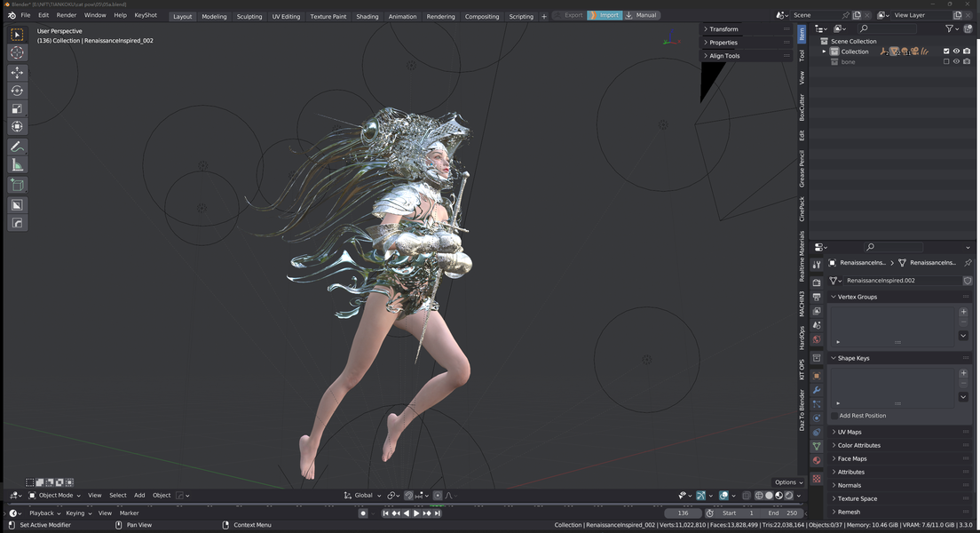
Task: Open the Object Data mesh properties tab
Action: click(x=817, y=446)
